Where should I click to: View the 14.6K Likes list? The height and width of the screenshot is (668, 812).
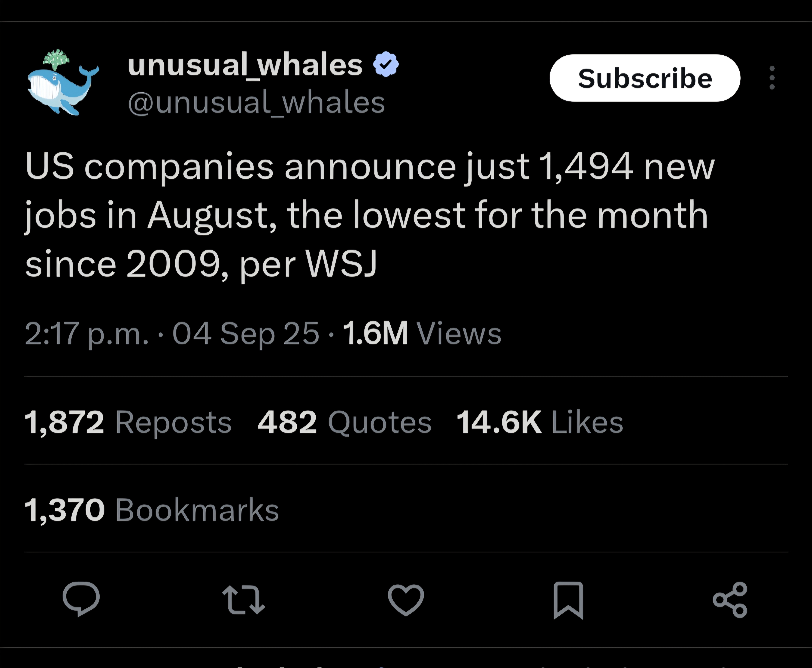coord(540,422)
